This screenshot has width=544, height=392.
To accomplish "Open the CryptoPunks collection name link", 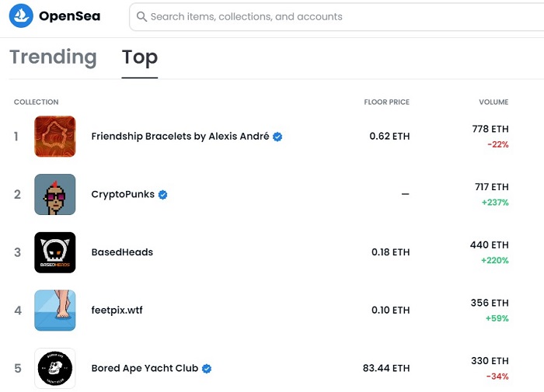I will click(x=123, y=195).
